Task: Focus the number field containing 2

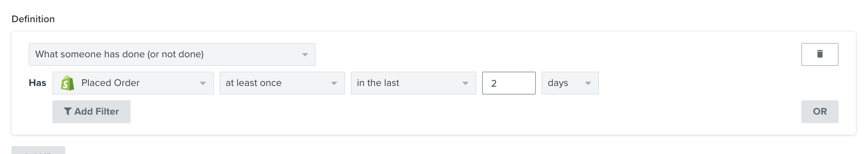Action: [x=509, y=83]
